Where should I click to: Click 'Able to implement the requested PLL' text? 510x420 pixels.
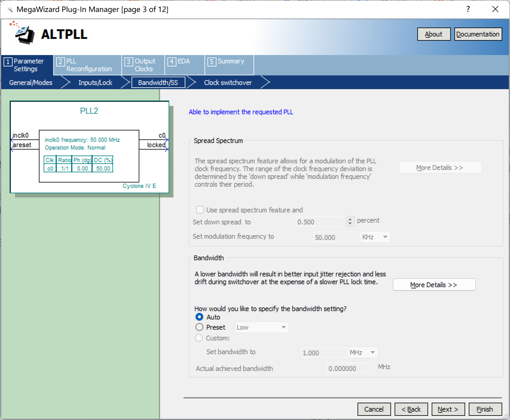241,112
